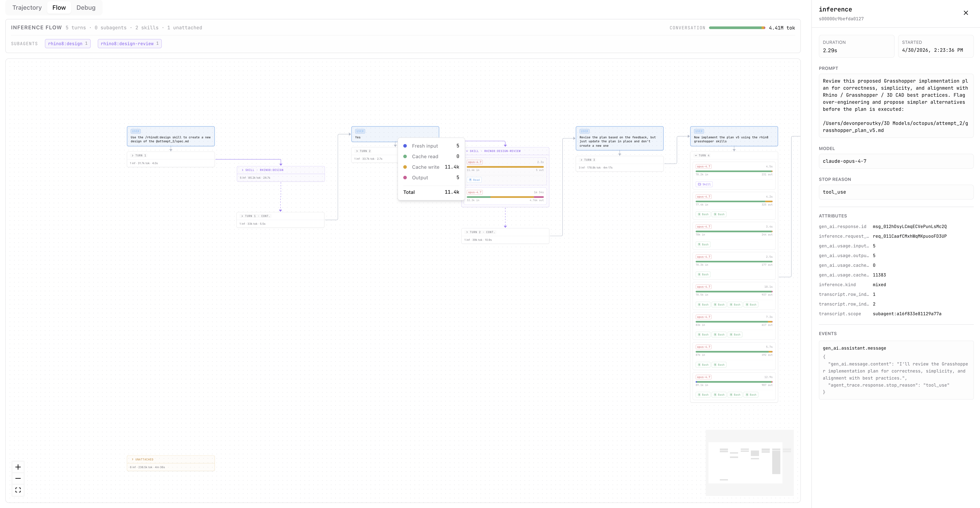Click the rhino8:design-review subagent chip
The width and height of the screenshot is (980, 508).
130,44
